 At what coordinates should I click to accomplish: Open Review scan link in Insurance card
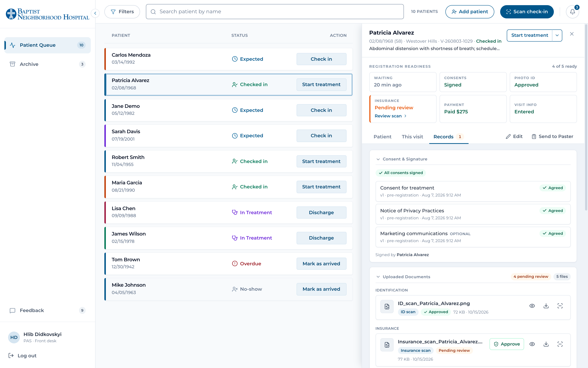point(390,116)
